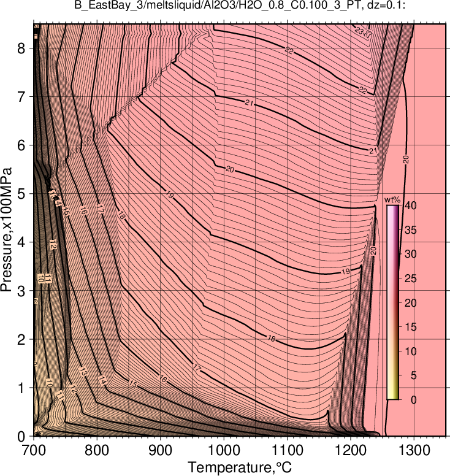
Task: Click the 4 tick on the pressure axis
Action: [x=21, y=242]
